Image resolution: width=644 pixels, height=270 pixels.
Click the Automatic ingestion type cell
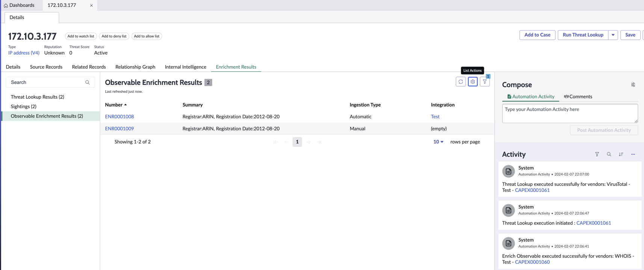click(361, 117)
